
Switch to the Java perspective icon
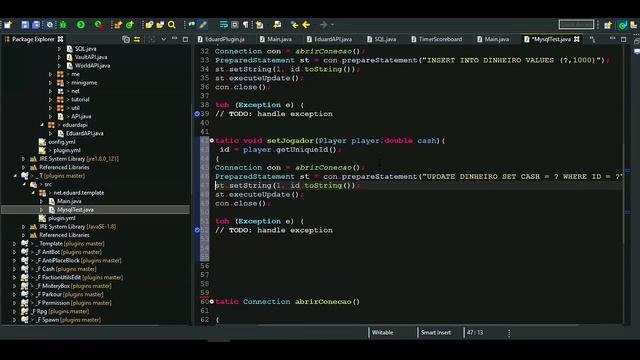[x=622, y=25]
